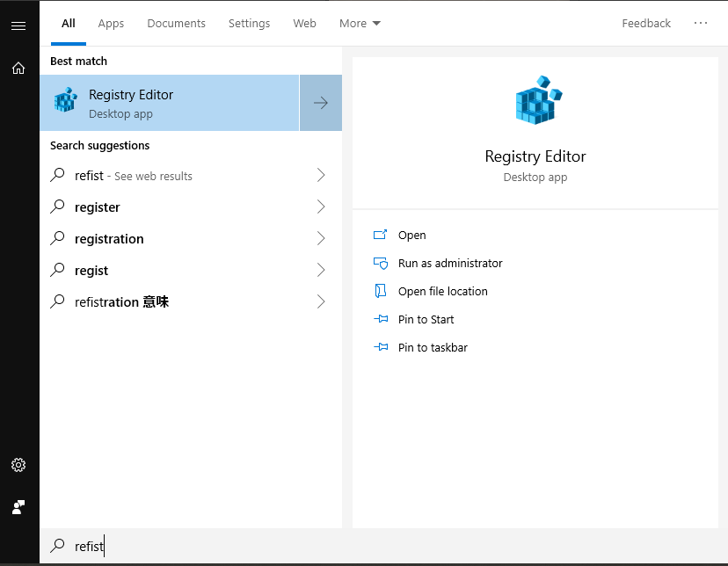
Task: Expand the refist web results chevron
Action: [321, 175]
